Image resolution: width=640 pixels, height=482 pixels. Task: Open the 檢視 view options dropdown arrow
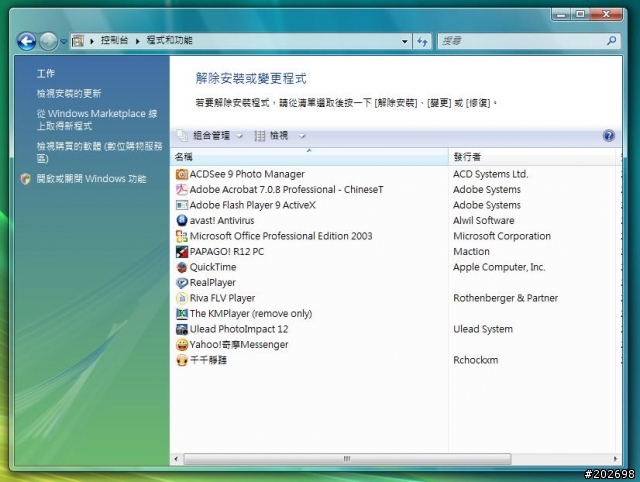tap(302, 136)
